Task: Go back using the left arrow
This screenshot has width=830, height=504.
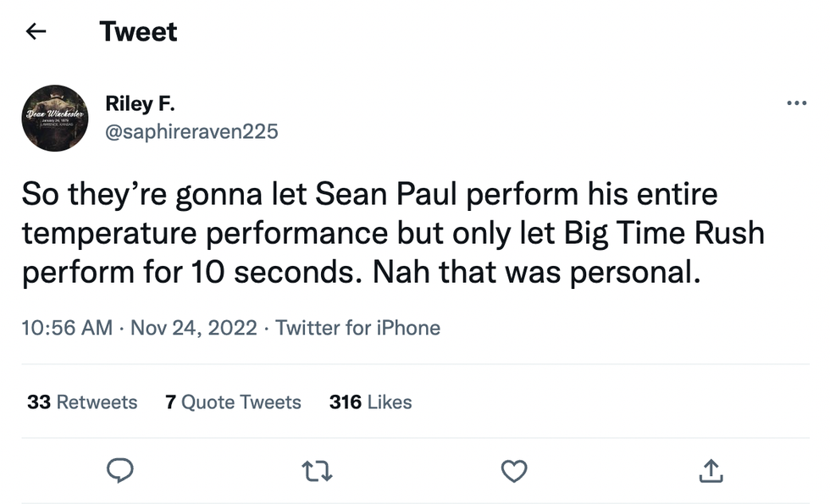Action: pos(36,32)
